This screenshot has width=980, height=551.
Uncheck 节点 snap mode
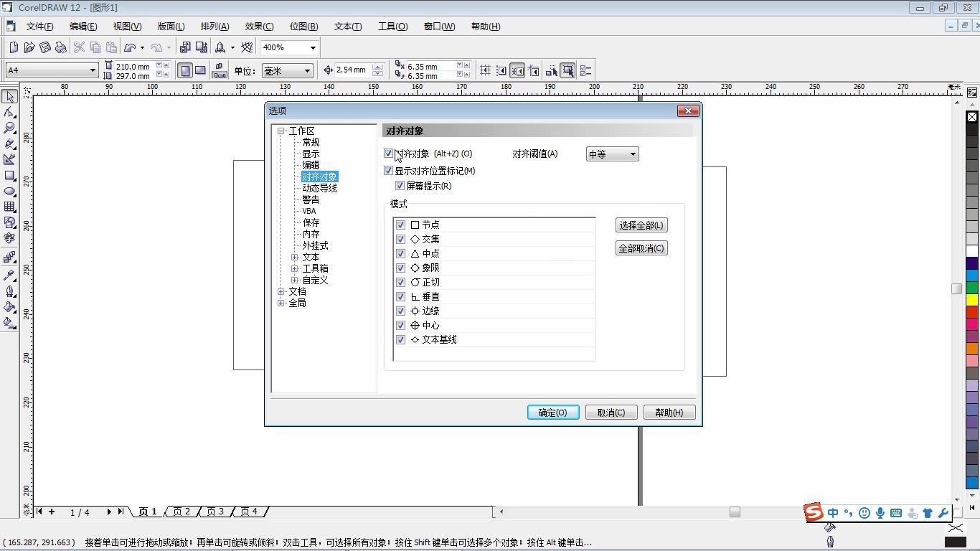401,225
